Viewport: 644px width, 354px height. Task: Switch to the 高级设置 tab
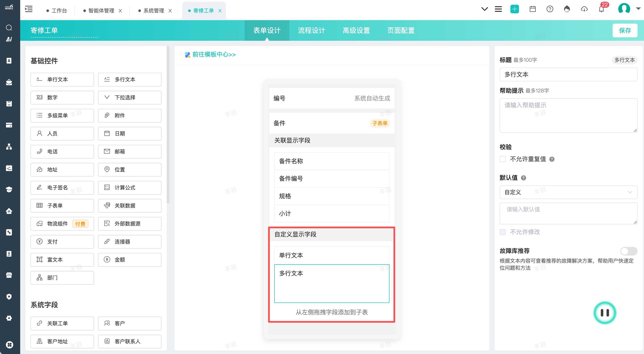click(356, 30)
